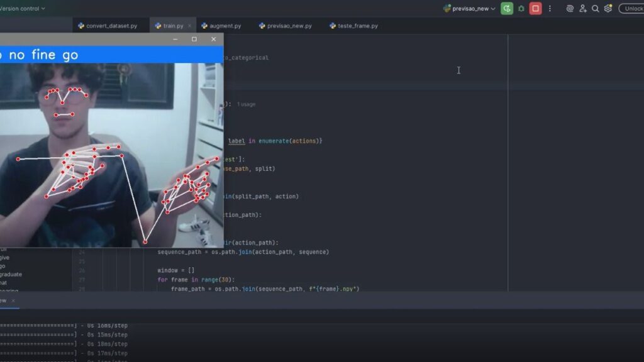The width and height of the screenshot is (644, 362).
Task: Open Search Everywhere magnifier icon
Action: [x=596, y=9]
